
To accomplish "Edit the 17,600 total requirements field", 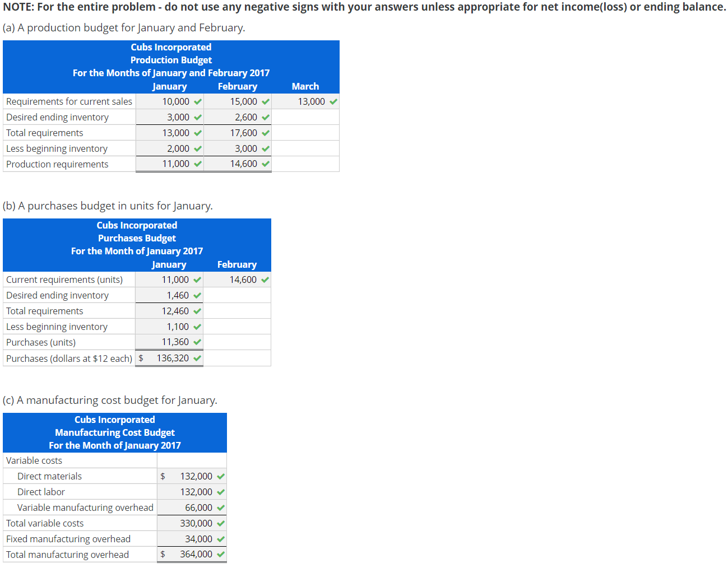I will pos(238,133).
